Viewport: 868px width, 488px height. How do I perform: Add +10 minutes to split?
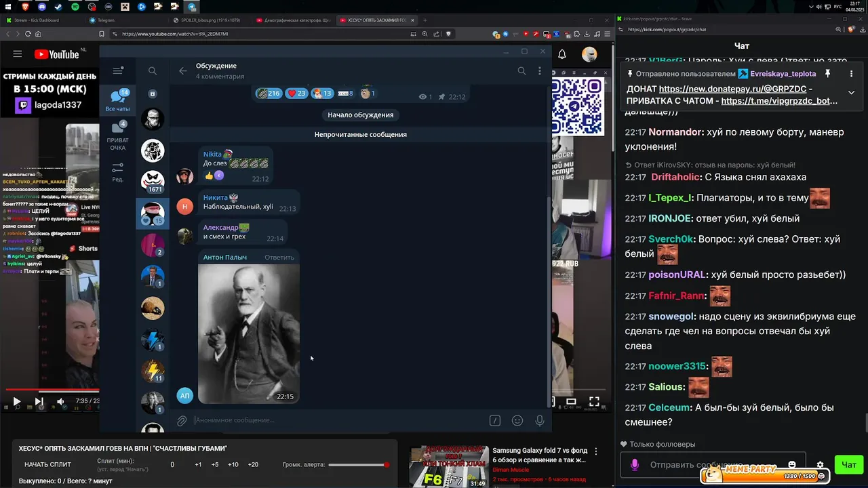233,464
